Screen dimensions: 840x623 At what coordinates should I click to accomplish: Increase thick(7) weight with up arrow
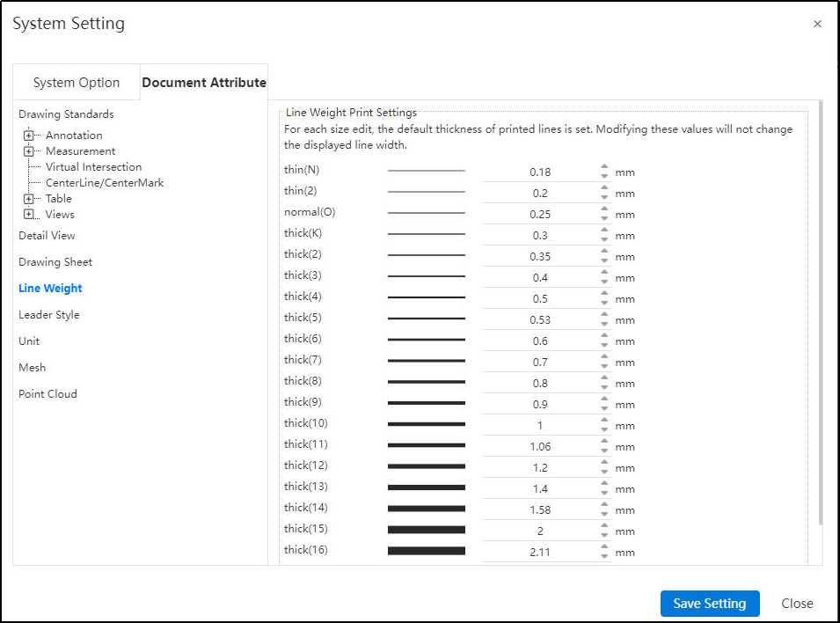604,356
